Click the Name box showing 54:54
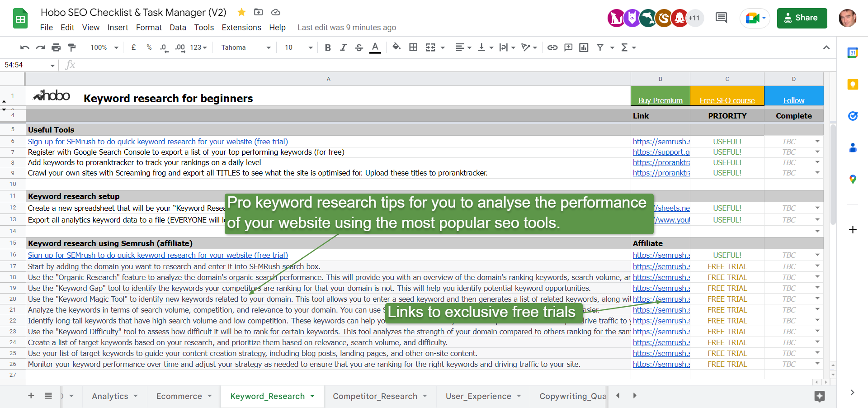 pos(29,65)
